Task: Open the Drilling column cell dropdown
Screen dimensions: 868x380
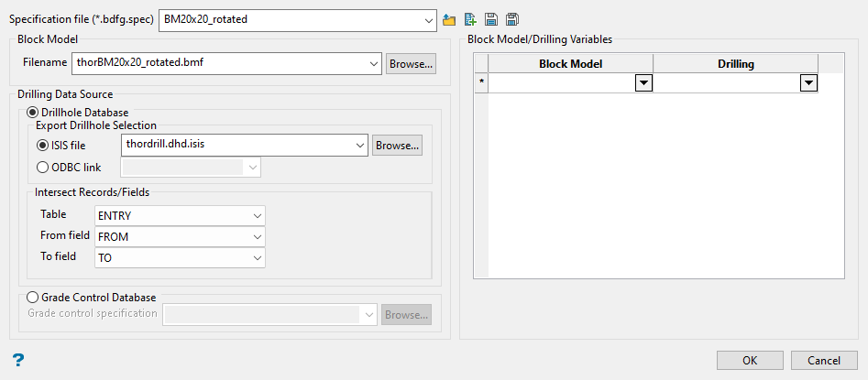Action: point(809,83)
